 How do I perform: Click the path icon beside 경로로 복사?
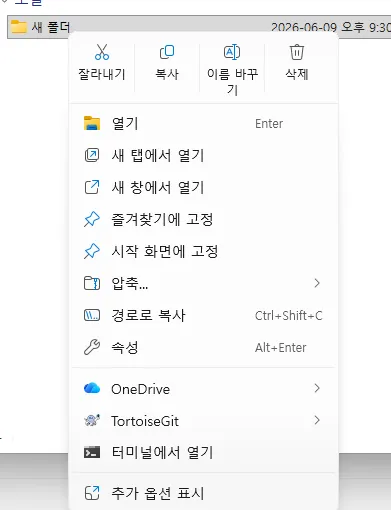(92, 315)
